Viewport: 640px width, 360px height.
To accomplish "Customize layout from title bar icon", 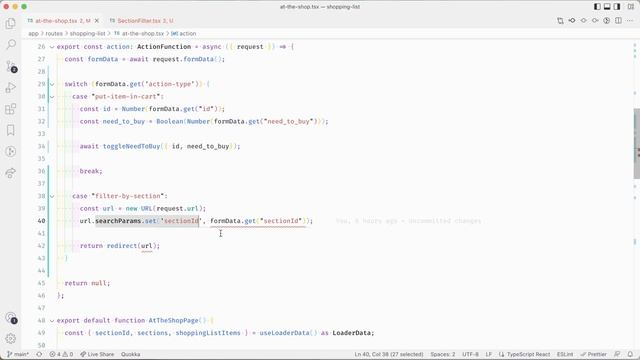I will point(631,7).
